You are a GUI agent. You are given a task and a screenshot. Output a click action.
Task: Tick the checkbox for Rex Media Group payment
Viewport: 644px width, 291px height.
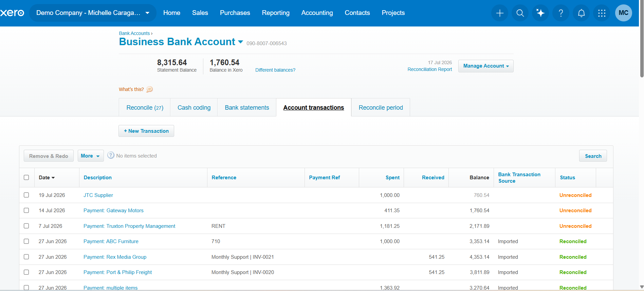[x=26, y=257]
